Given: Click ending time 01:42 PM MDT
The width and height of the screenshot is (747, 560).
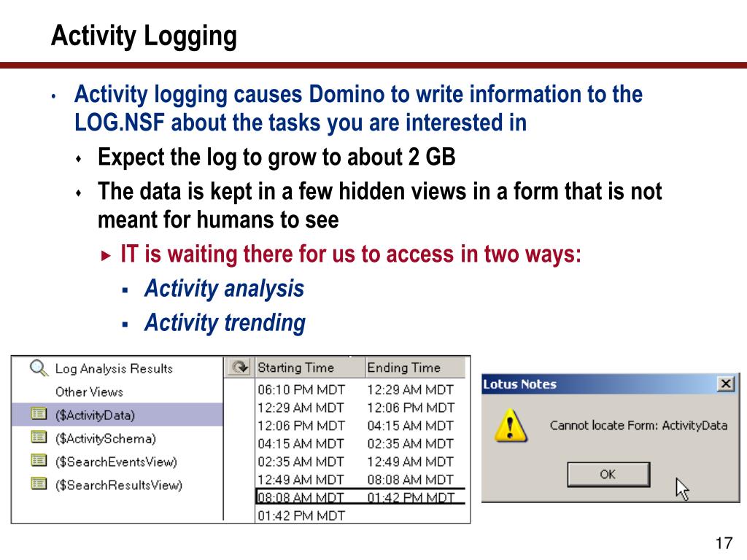Looking at the screenshot, I should [411, 497].
